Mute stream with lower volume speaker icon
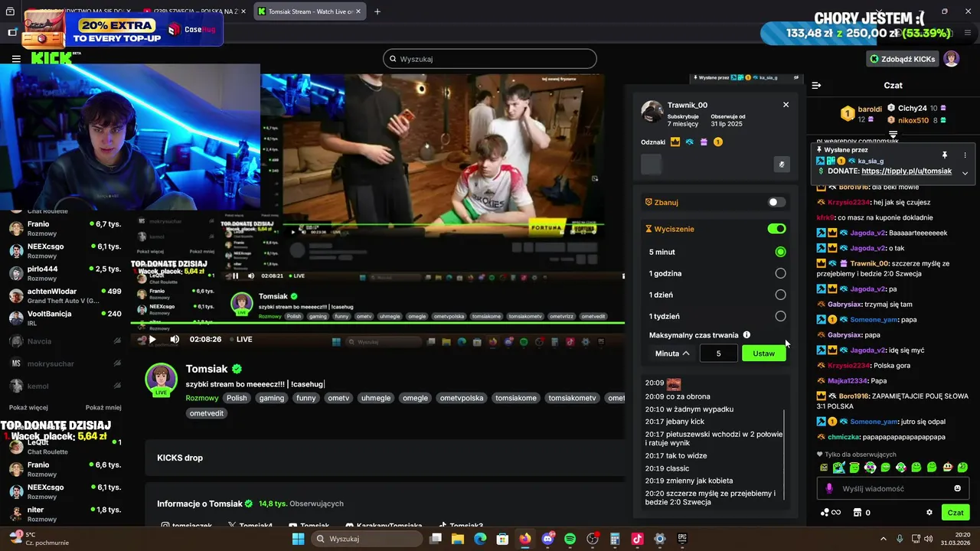The image size is (980, 551). point(175,339)
